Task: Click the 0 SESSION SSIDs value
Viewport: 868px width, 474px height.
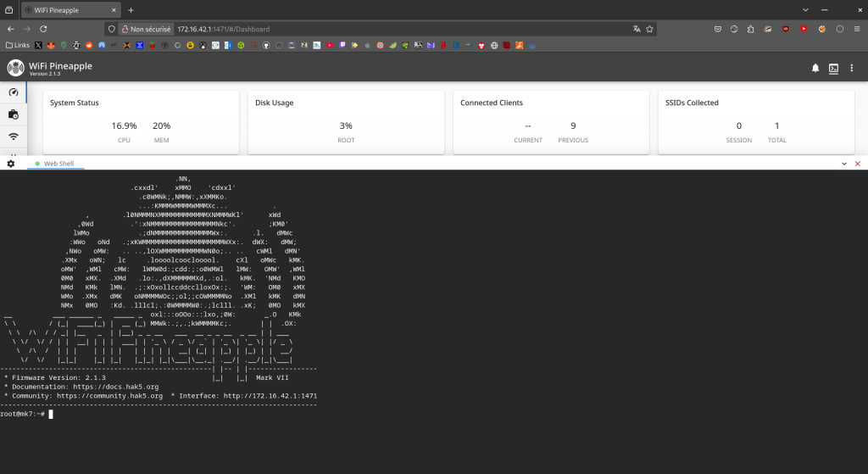Action: [x=739, y=125]
